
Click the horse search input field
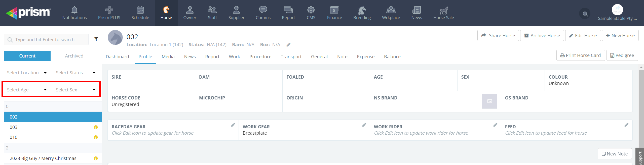point(47,39)
